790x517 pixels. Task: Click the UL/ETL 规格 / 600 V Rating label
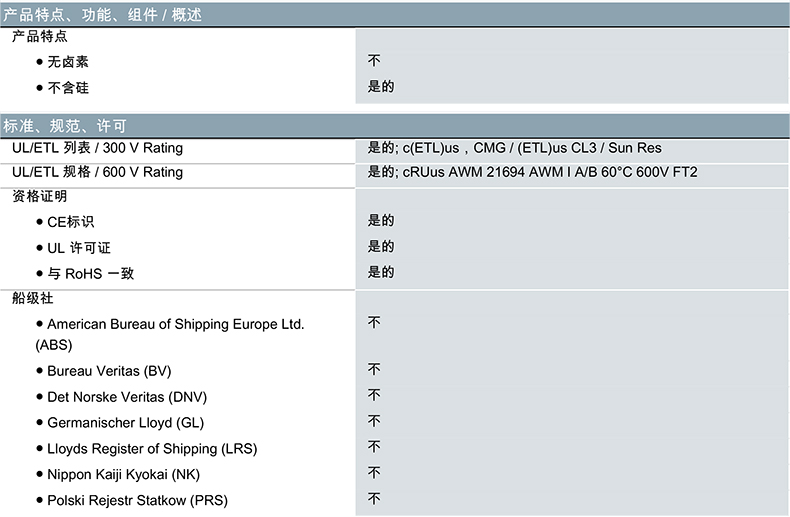[x=97, y=172]
